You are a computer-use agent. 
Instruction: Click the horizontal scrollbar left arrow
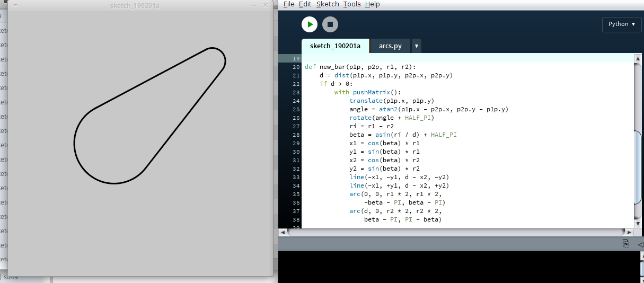pyautogui.click(x=283, y=232)
